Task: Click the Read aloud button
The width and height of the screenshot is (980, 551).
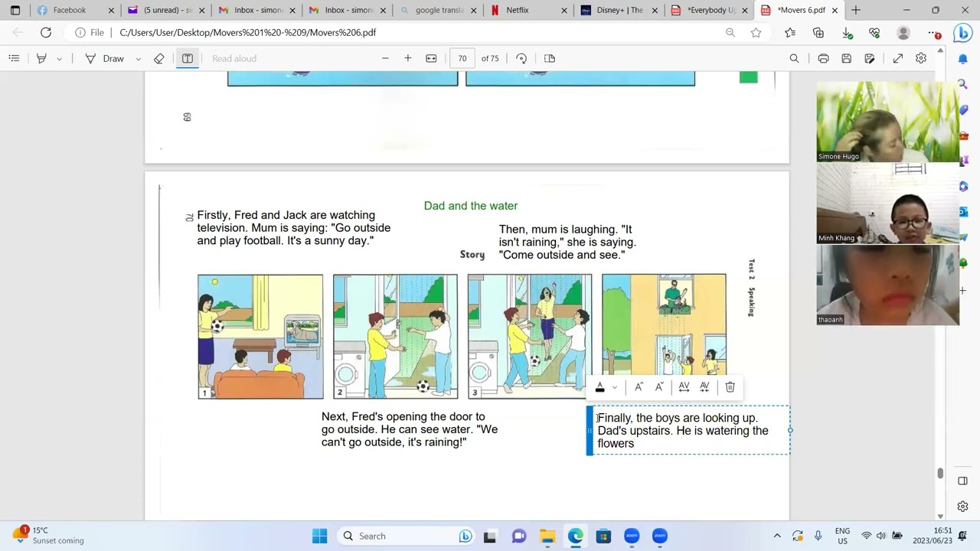Action: (x=234, y=58)
